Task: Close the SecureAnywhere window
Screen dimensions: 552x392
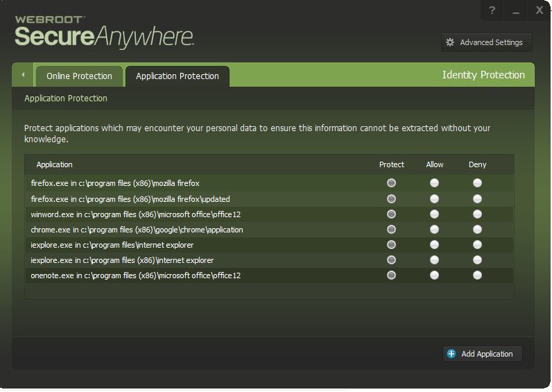Action: point(540,10)
